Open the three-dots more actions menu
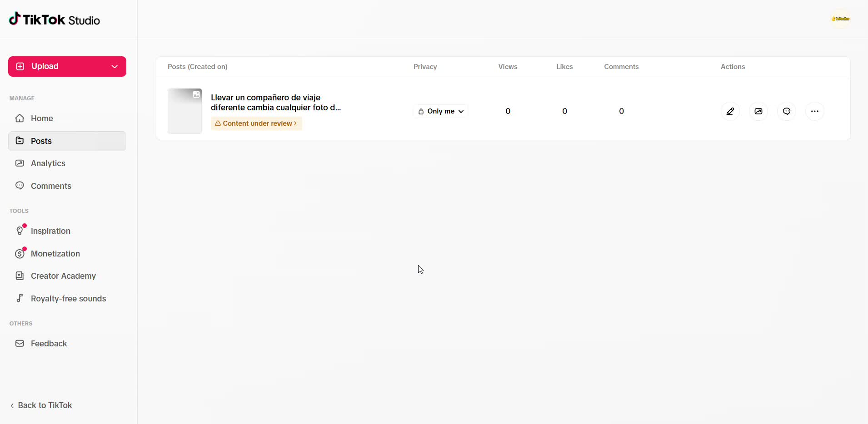The image size is (868, 424). [815, 111]
